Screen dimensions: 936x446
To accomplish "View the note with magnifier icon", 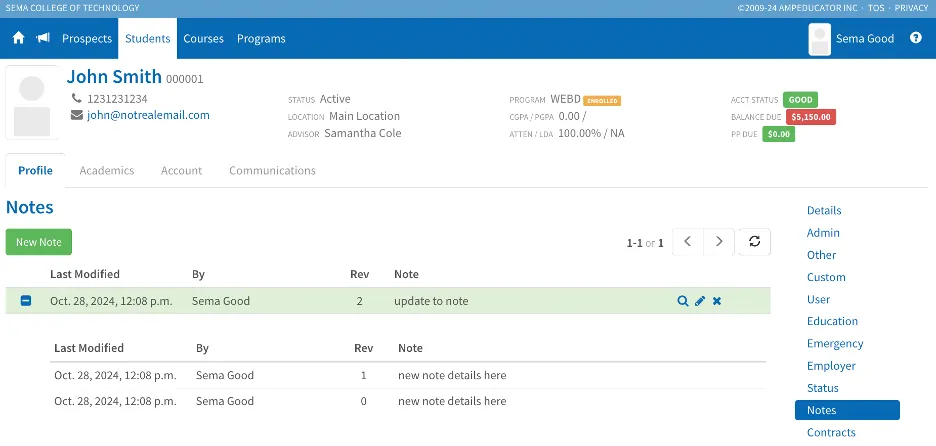I will (x=683, y=301).
